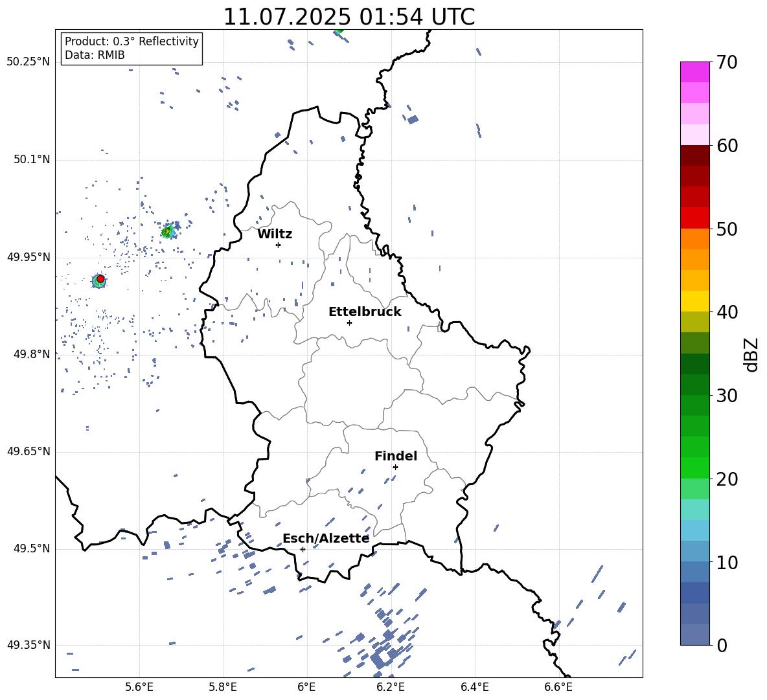Click the "Data: RMIB" text
The height and width of the screenshot is (700, 767).
[x=95, y=55]
